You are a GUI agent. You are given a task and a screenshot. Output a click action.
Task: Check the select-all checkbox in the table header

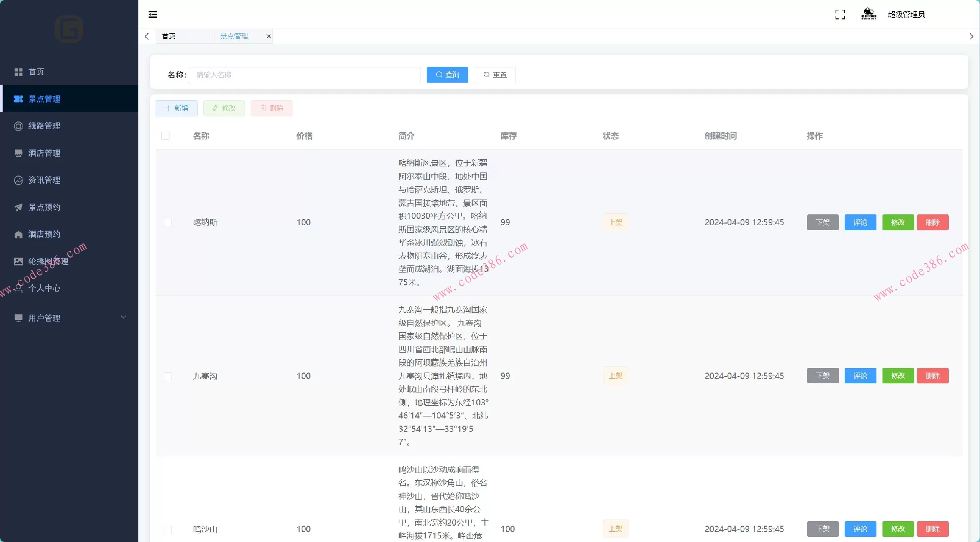165,136
